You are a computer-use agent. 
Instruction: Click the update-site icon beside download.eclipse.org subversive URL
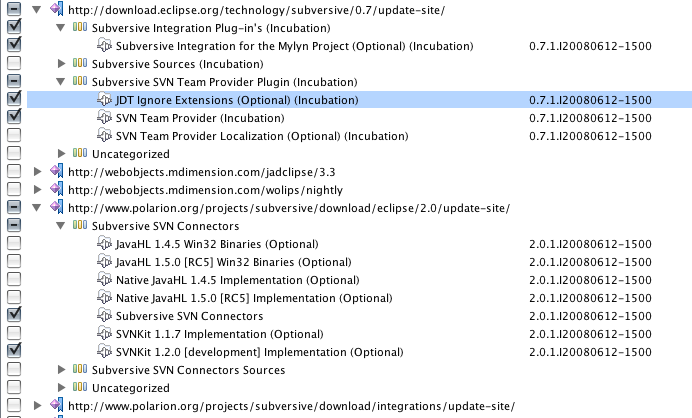tap(56, 9)
